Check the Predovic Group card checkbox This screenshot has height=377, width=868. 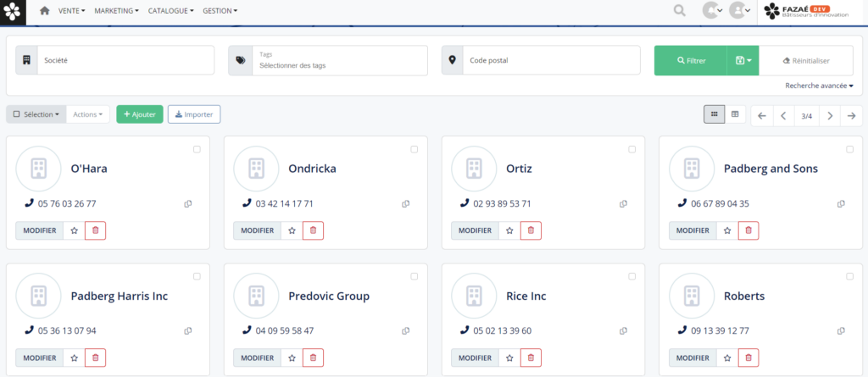tap(414, 276)
